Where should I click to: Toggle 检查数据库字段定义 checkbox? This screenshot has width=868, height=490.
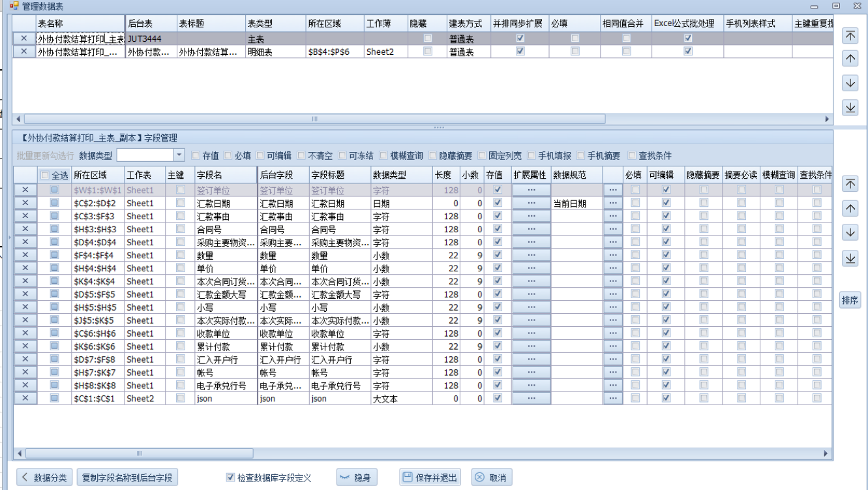pyautogui.click(x=230, y=478)
